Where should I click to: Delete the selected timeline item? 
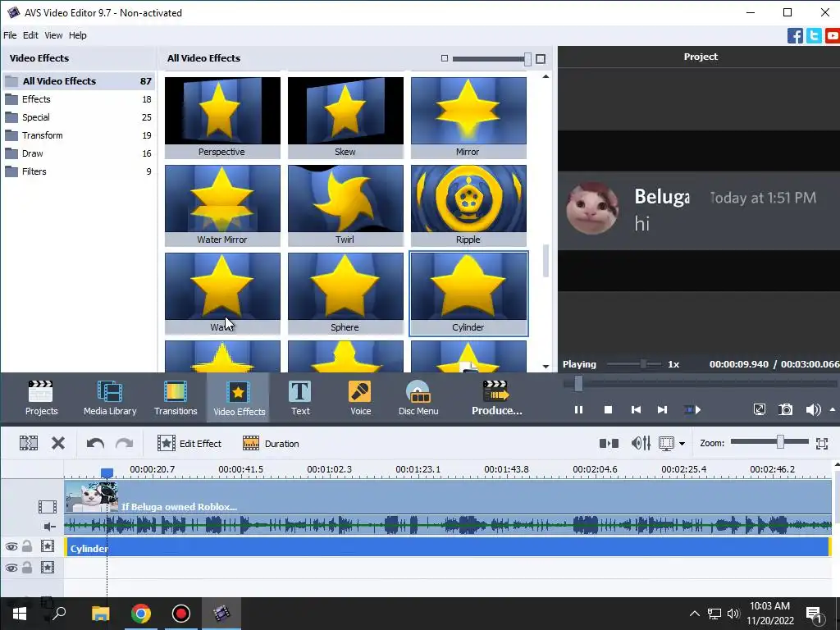(x=58, y=443)
